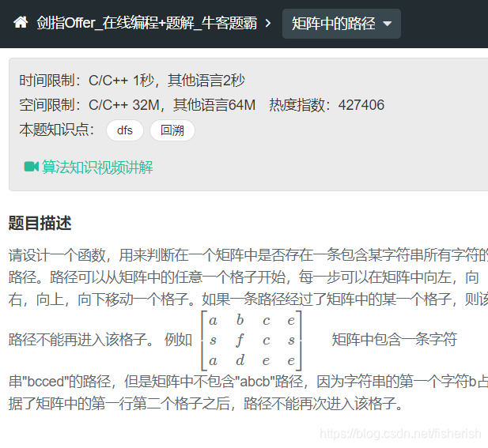Image resolution: width=488 pixels, height=448 pixels.
Task: Click the line starting with 请设计一个函数
Action: (x=248, y=255)
